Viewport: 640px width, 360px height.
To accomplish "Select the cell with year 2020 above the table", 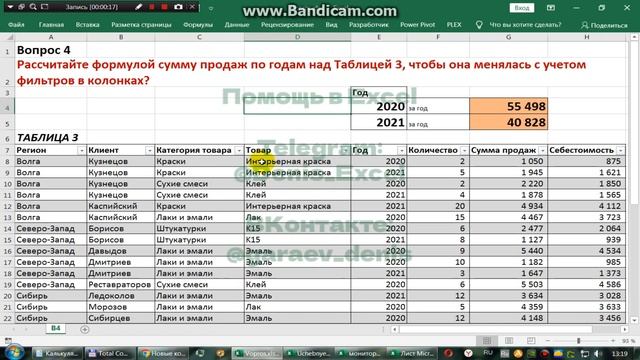I will click(x=379, y=106).
